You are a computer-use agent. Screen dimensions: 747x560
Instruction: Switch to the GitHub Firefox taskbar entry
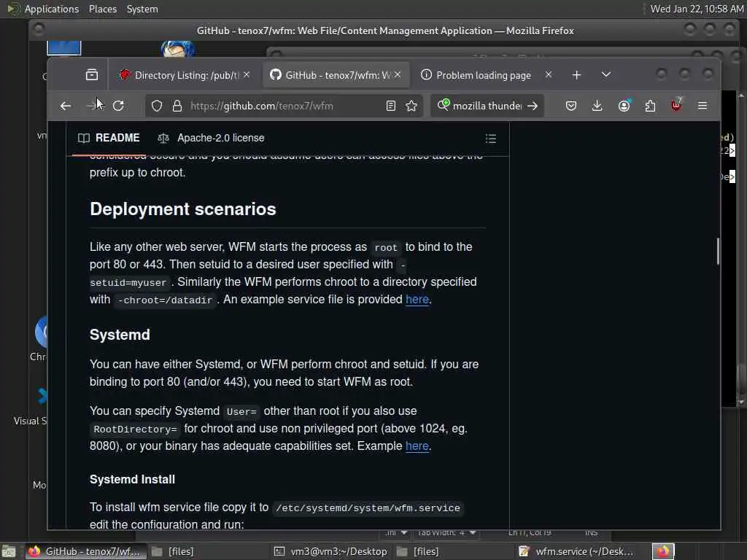[x=85, y=551]
